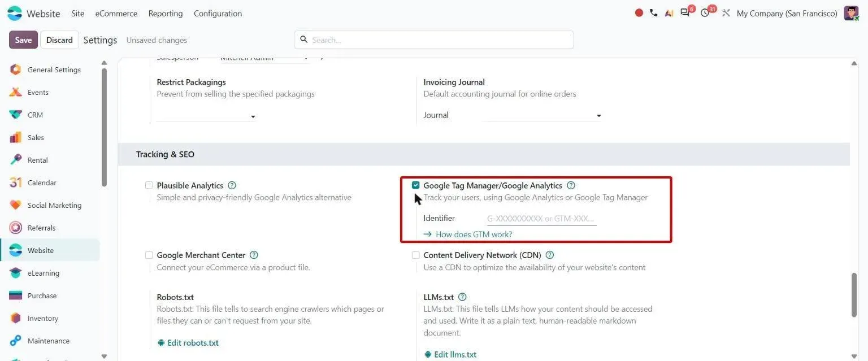Click the red recording dot icon

click(x=639, y=13)
